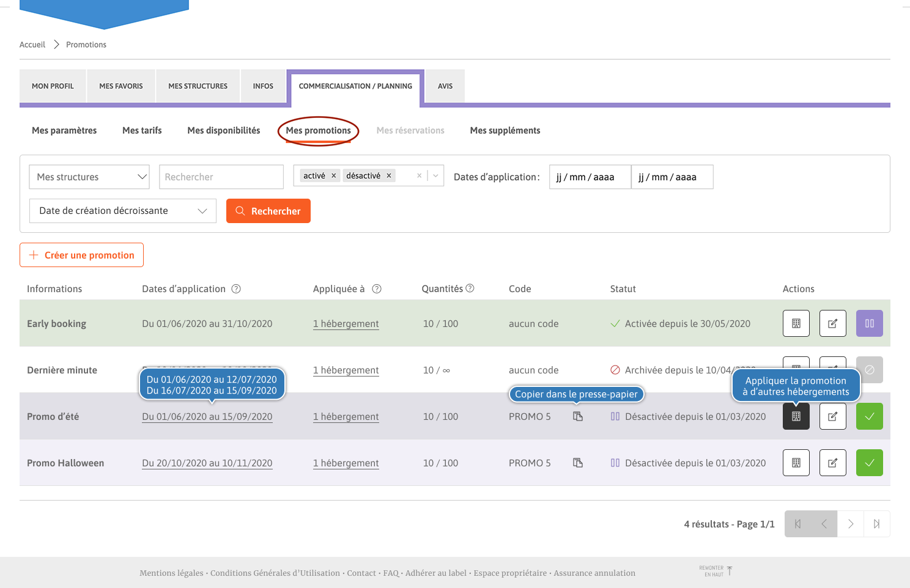The width and height of the screenshot is (910, 588).
Task: Select Mes promotions sub-tab
Action: [319, 130]
